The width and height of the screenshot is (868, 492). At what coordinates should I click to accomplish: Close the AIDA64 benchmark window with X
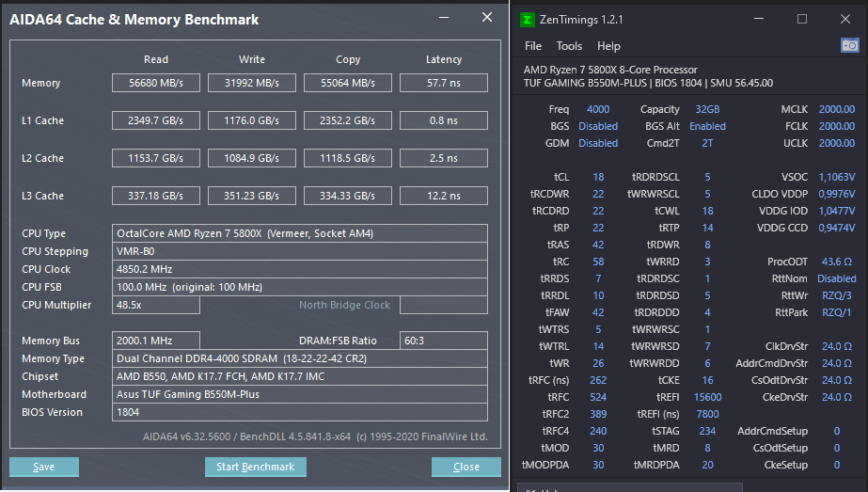coord(486,17)
